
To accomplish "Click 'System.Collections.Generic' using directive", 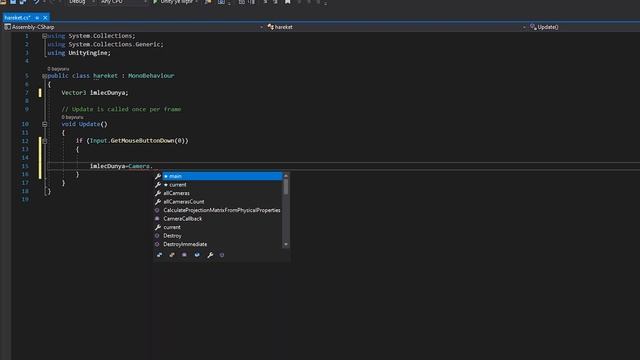I will pos(114,44).
